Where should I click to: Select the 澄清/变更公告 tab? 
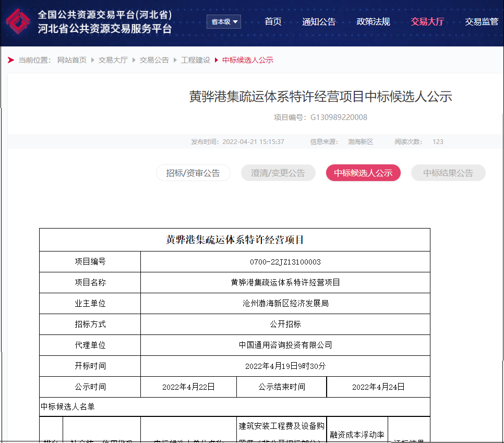click(278, 173)
